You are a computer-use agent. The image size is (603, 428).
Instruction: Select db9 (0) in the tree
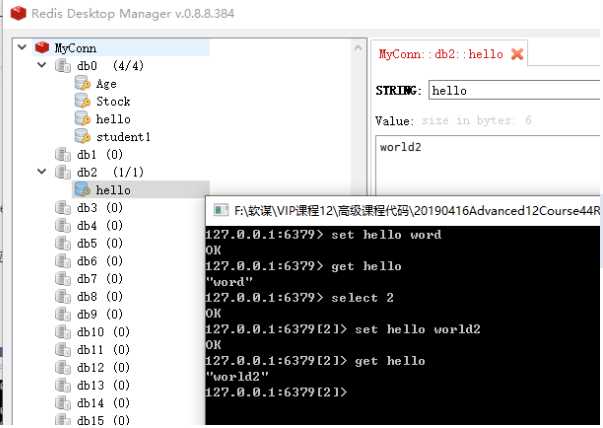(100, 314)
